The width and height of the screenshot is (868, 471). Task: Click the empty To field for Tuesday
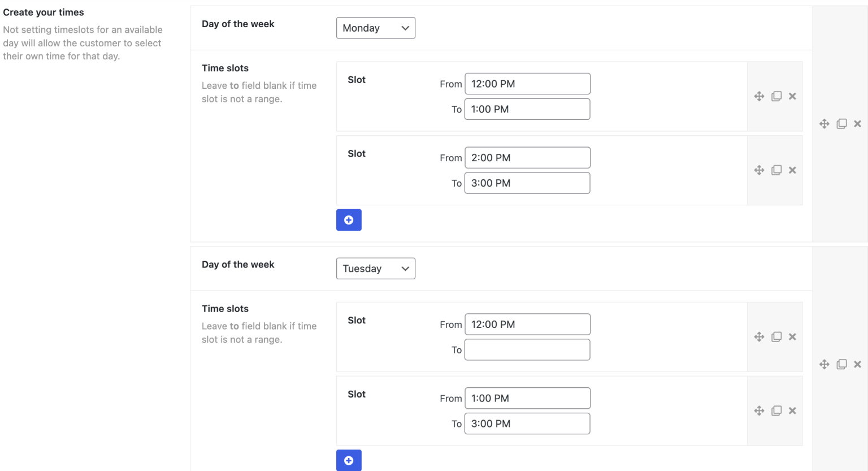(x=527, y=349)
